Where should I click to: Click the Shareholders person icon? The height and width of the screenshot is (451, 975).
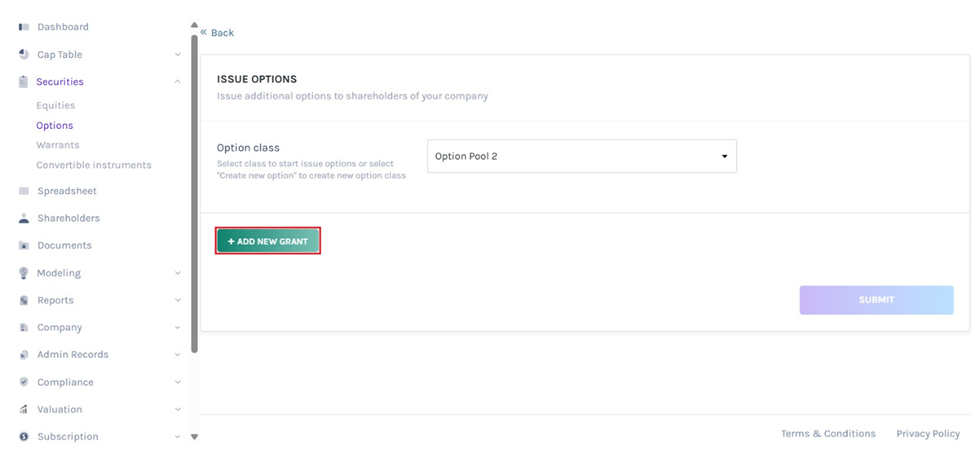point(24,218)
